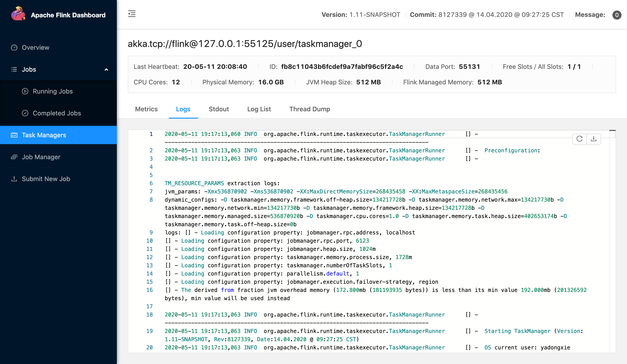Click the Task Managers schedule icon

point(14,135)
